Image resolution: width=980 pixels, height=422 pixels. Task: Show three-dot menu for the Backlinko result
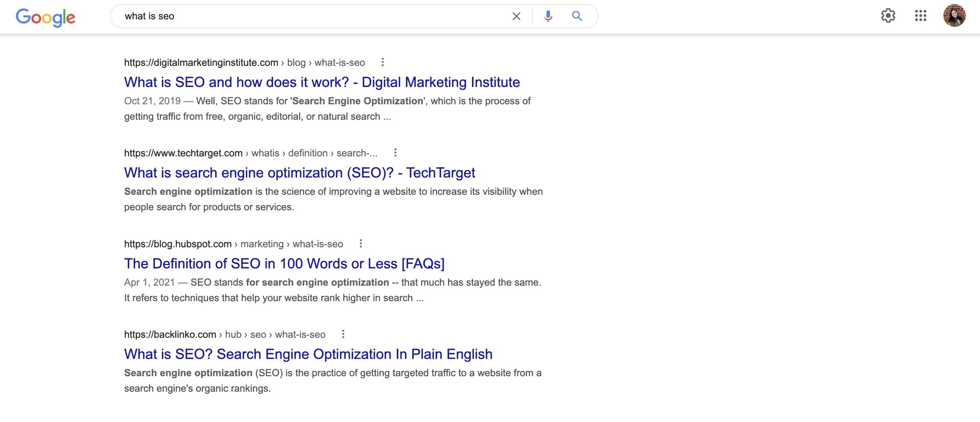(343, 334)
